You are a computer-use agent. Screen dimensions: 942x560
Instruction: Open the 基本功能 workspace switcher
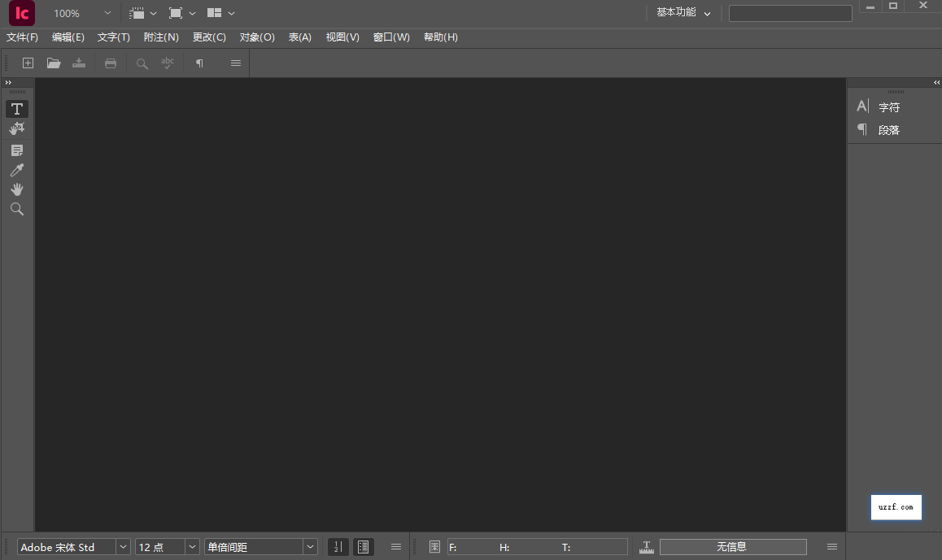[682, 12]
